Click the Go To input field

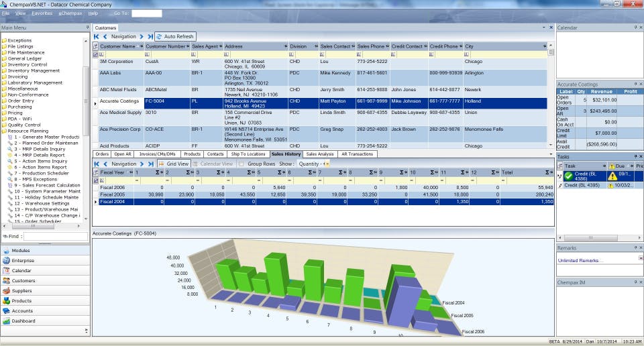(147, 13)
